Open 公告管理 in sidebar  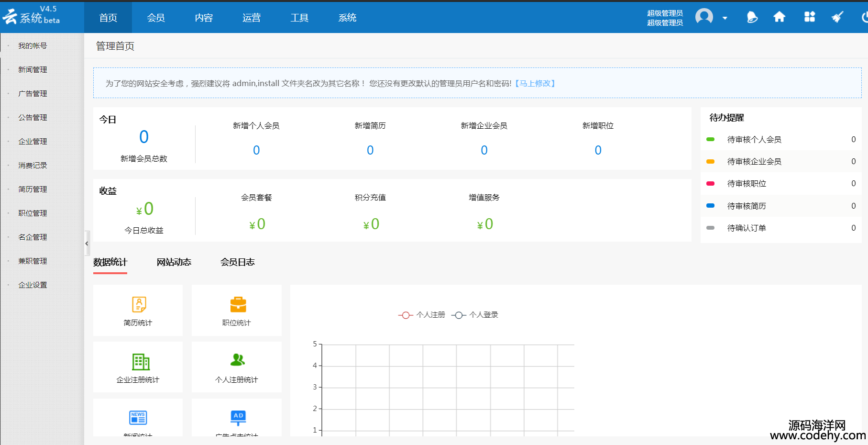pyautogui.click(x=33, y=118)
